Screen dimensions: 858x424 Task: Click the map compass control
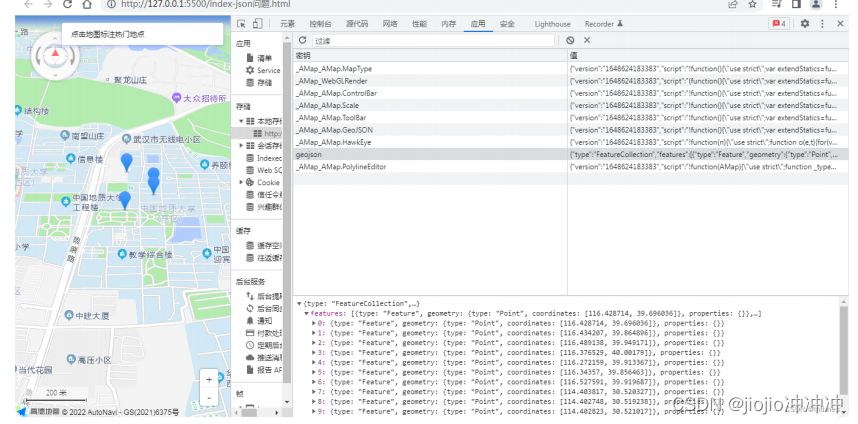tap(55, 55)
